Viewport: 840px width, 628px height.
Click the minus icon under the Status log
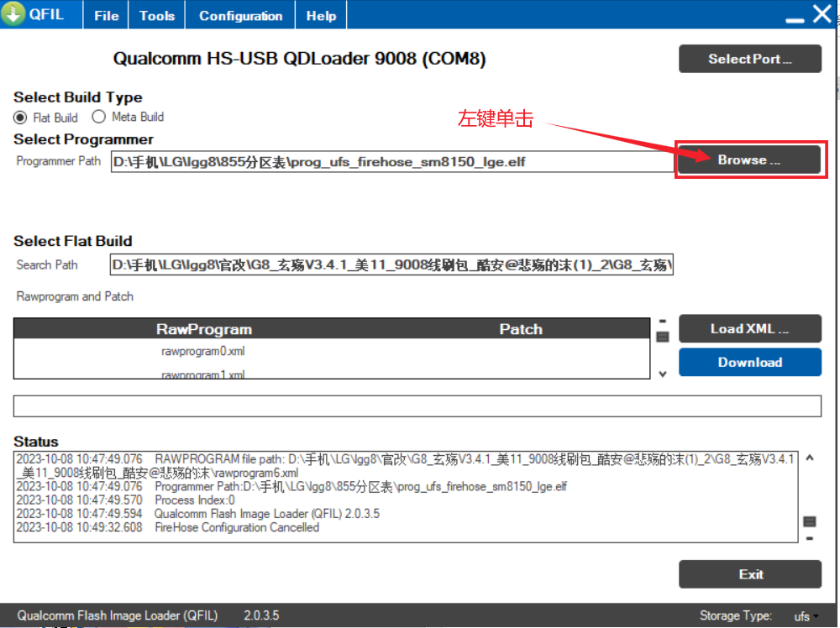(809, 537)
